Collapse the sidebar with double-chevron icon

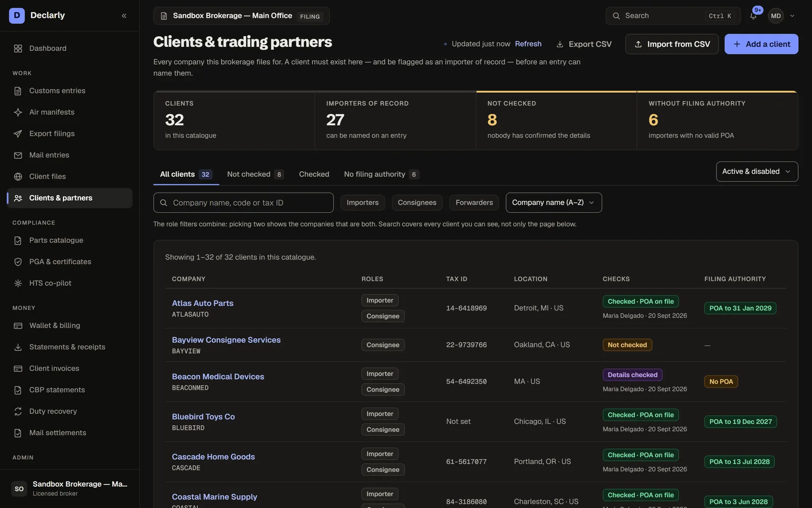[124, 16]
